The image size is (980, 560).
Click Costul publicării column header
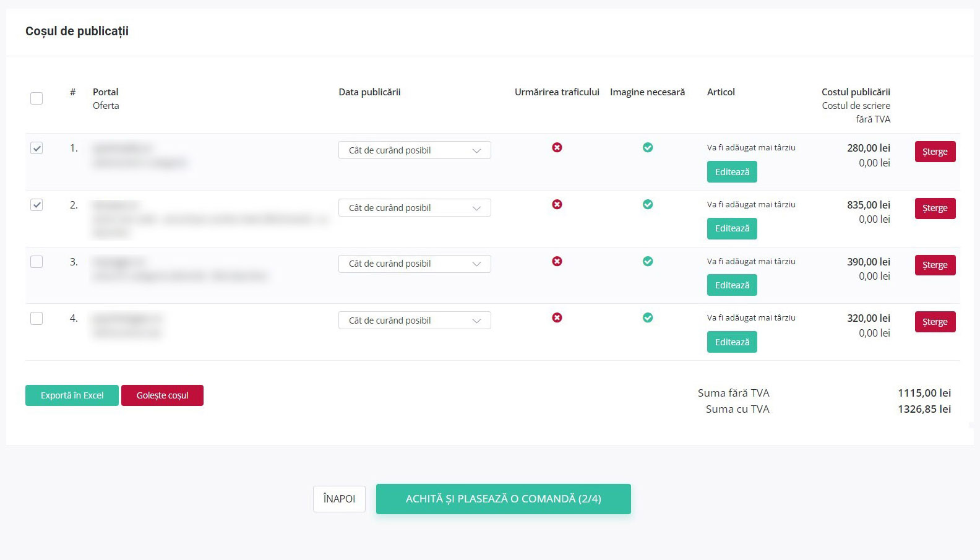click(856, 92)
